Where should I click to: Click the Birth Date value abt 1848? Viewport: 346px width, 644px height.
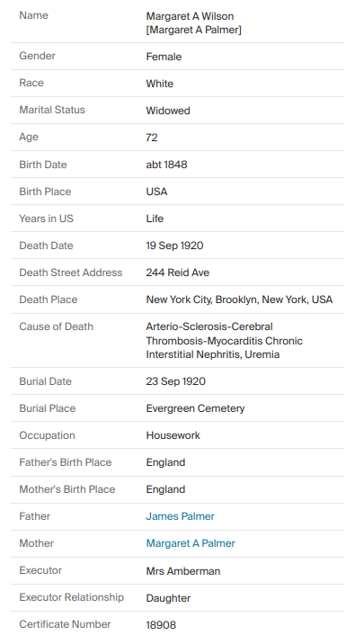click(x=166, y=165)
